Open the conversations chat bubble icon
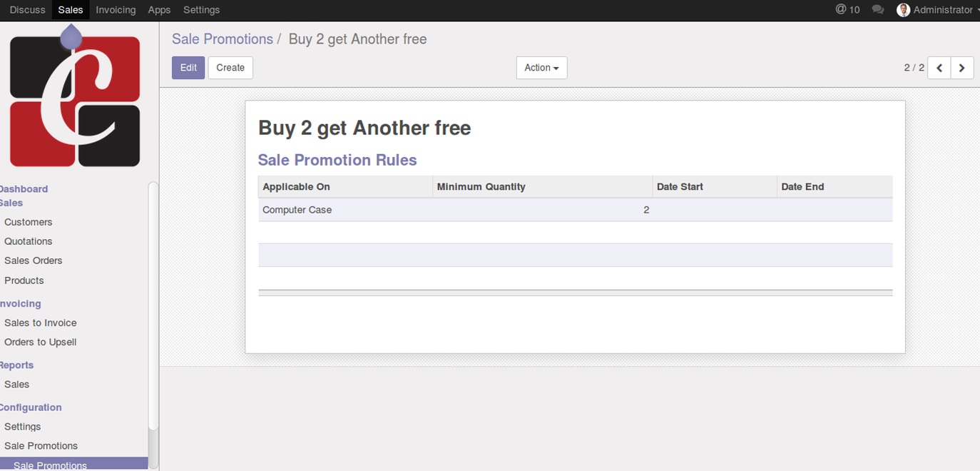The image size is (980, 471). click(878, 10)
